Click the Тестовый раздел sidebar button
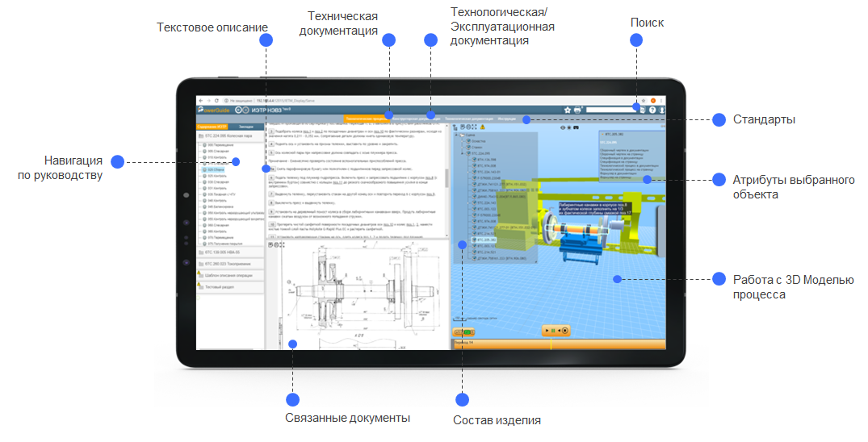This screenshot has width=868, height=442. click(230, 286)
